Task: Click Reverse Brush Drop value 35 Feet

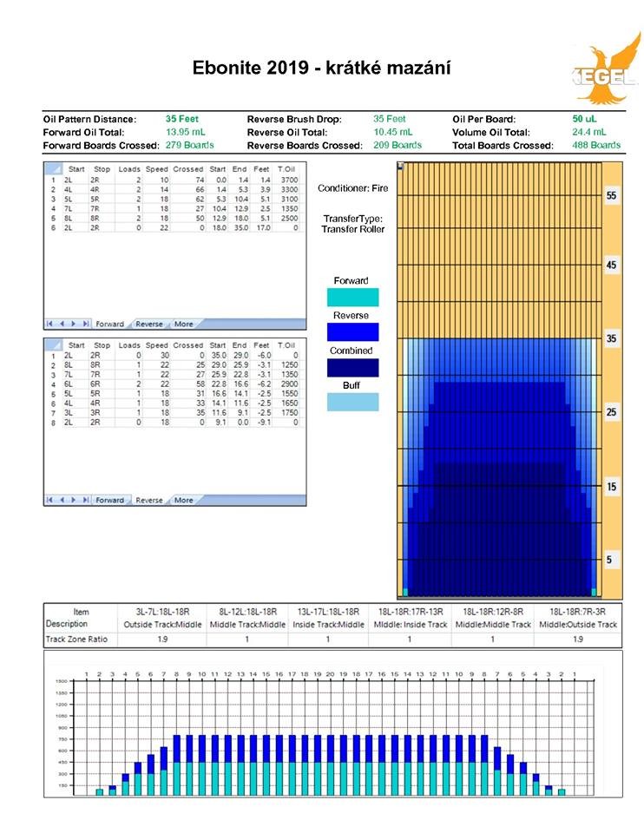Action: [389, 119]
